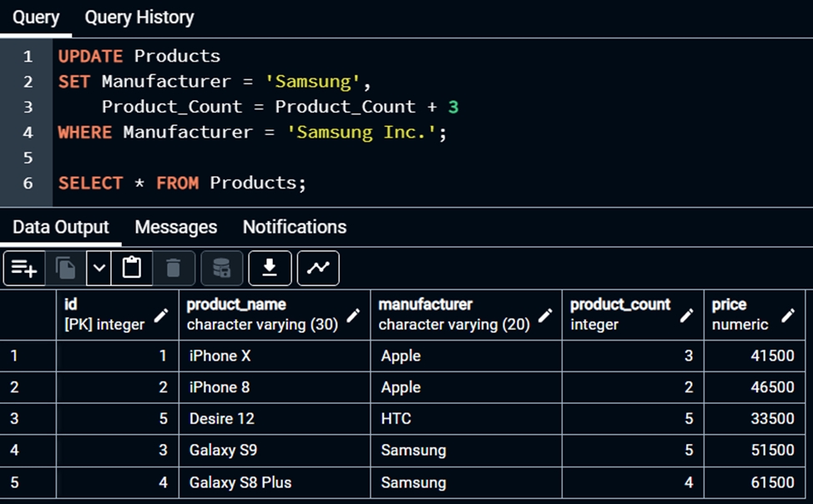813x504 pixels.
Task: Select the Data Output tab
Action: click(x=60, y=227)
